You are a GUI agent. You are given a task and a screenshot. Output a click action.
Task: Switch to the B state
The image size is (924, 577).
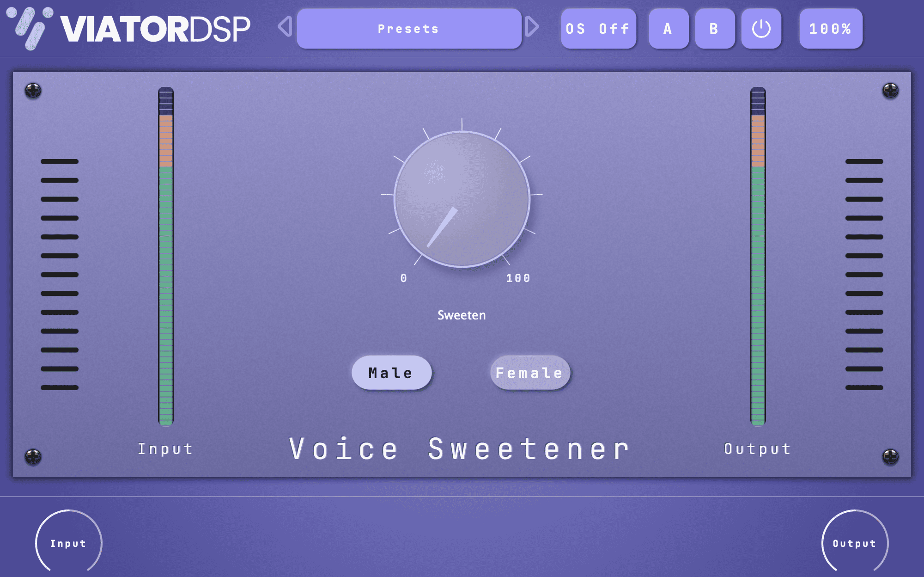[x=714, y=29]
